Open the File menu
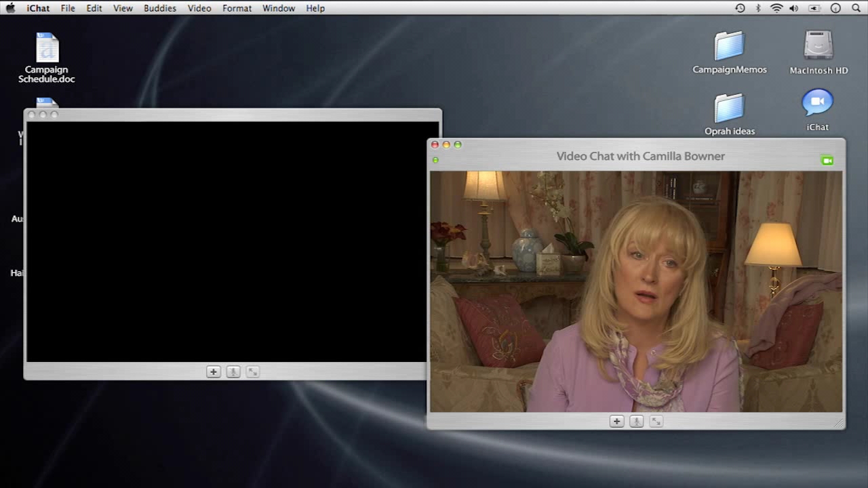The image size is (868, 488). [x=68, y=8]
